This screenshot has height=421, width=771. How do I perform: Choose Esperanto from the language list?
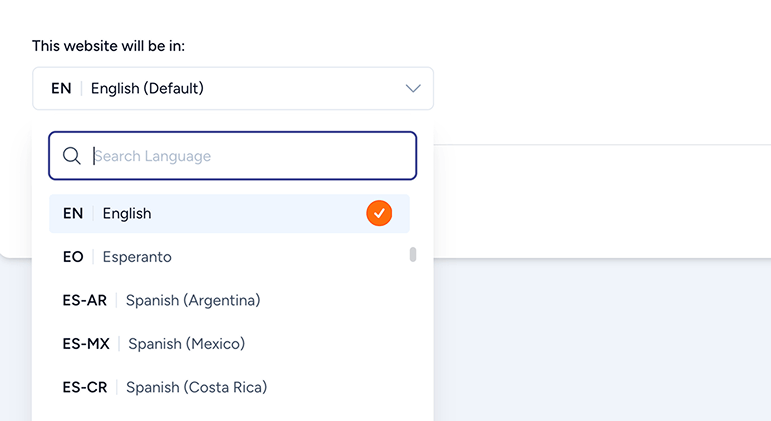[200, 257]
